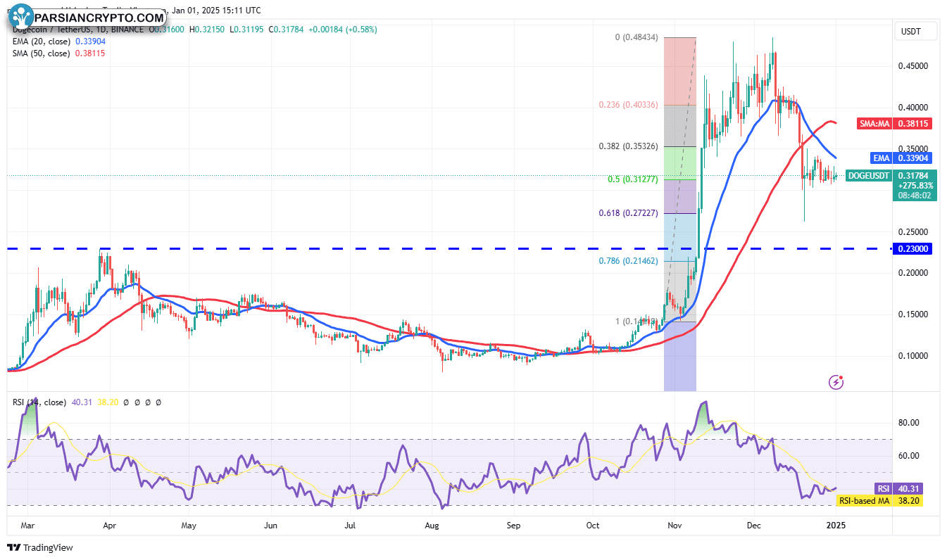Click the red lightning flash icon
Viewport: 947px width, 560px height.
click(x=836, y=382)
